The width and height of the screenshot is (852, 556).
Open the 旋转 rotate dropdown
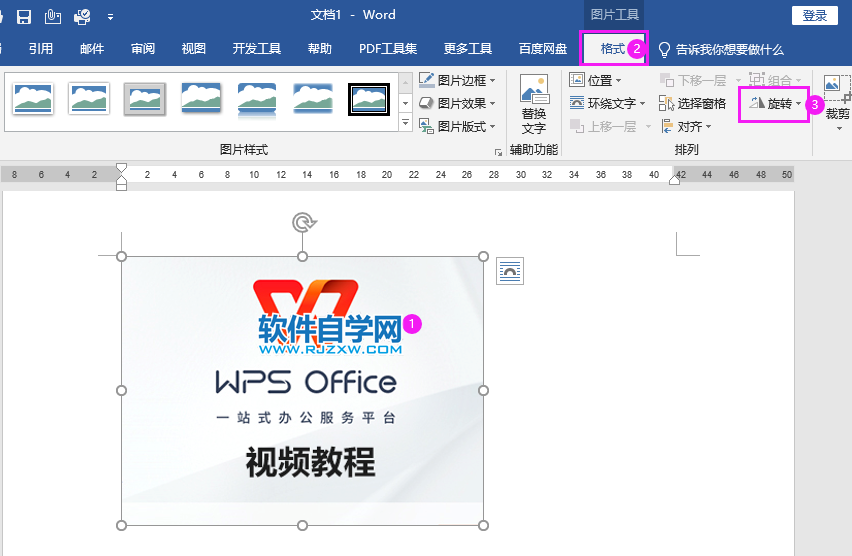pos(774,103)
